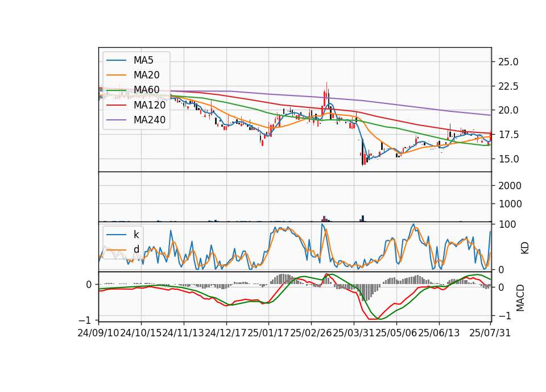Click the 25/02/26 date label

point(311,333)
